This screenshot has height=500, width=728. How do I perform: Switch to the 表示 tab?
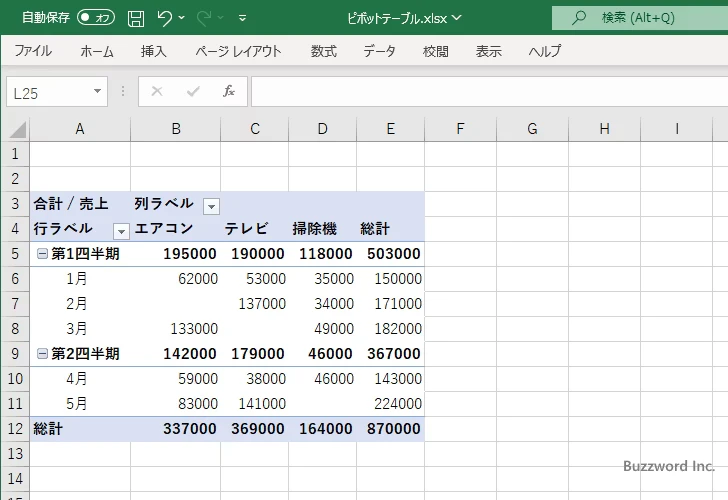(x=488, y=51)
